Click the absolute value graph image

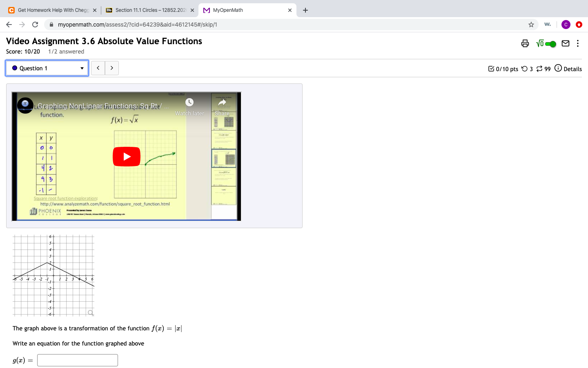point(53,275)
